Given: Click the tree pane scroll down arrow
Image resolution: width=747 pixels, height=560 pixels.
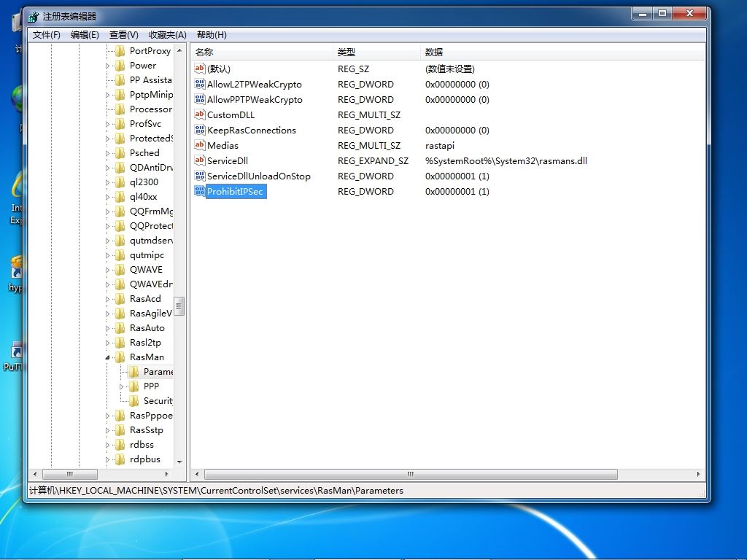Looking at the screenshot, I should (179, 462).
